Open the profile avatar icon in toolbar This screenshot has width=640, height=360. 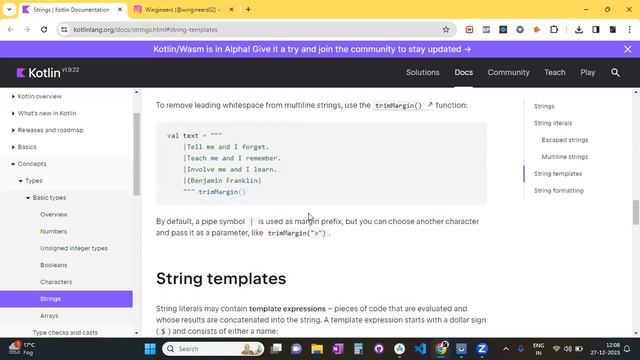tap(613, 29)
